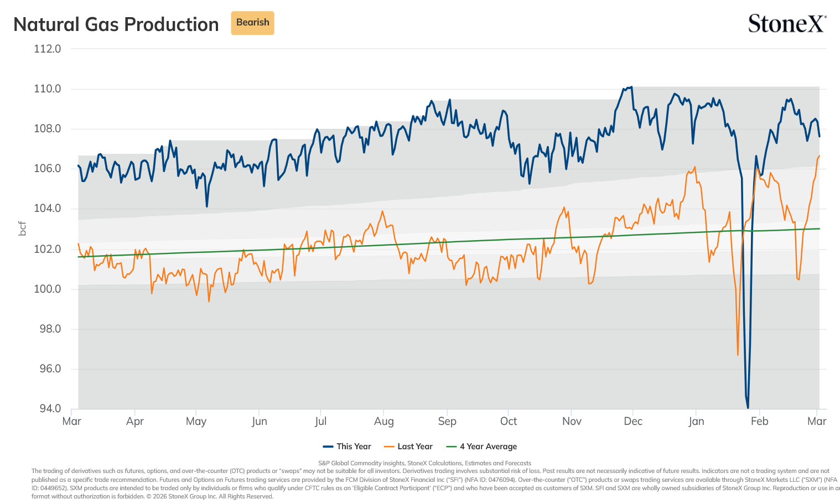Screen dimensions: 840x504
Task: Toggle the Last Year legend entry
Action: pyautogui.click(x=408, y=446)
